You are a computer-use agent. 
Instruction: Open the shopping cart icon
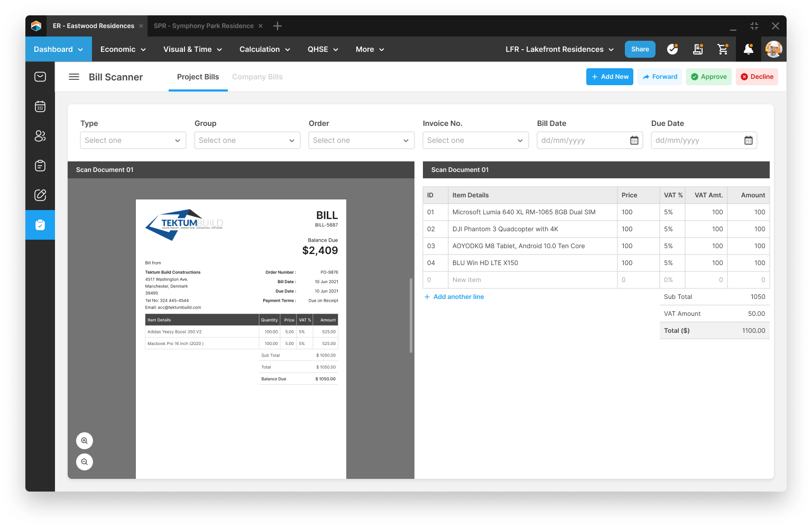coord(723,49)
